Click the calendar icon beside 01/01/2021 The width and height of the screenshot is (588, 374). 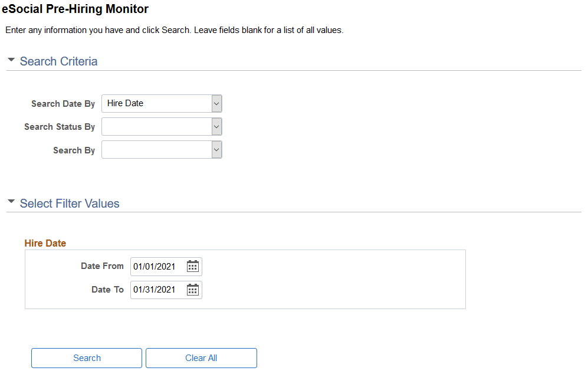(x=192, y=266)
